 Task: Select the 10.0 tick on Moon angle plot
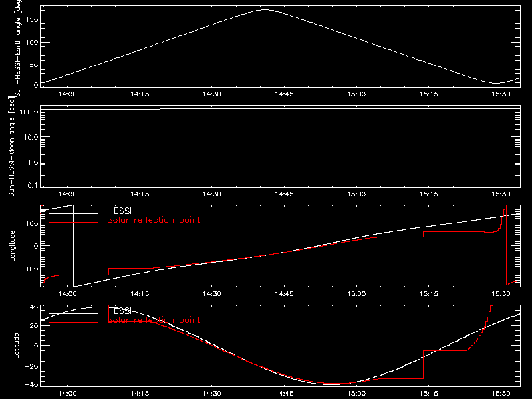(x=31, y=137)
